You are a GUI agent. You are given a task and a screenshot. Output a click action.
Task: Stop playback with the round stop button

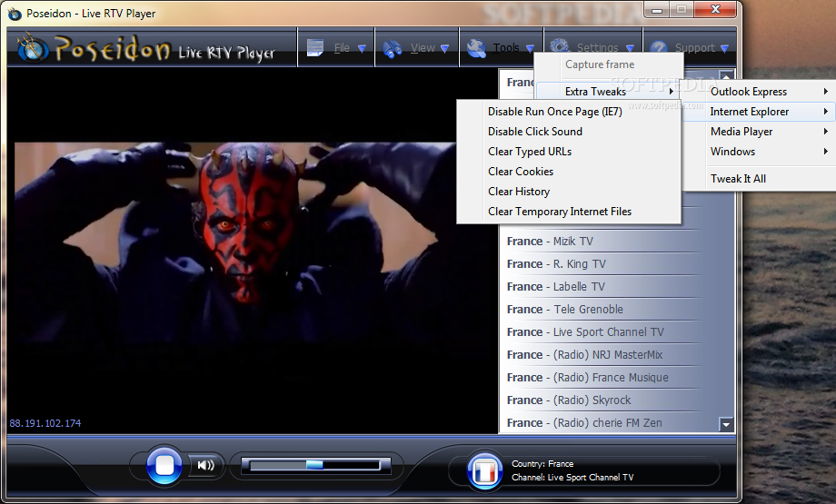164,465
